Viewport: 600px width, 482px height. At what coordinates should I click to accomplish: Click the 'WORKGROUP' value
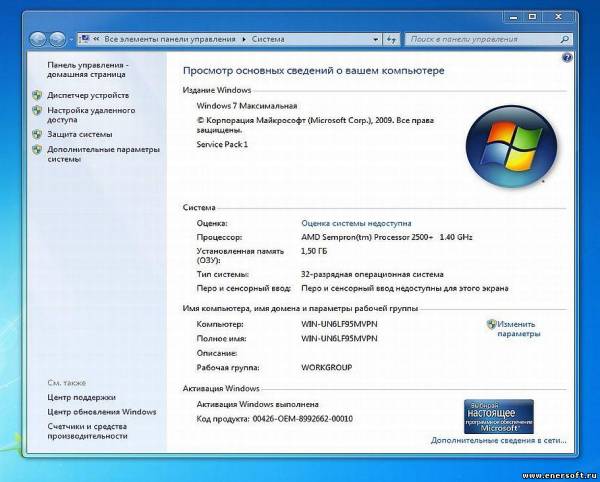[326, 368]
